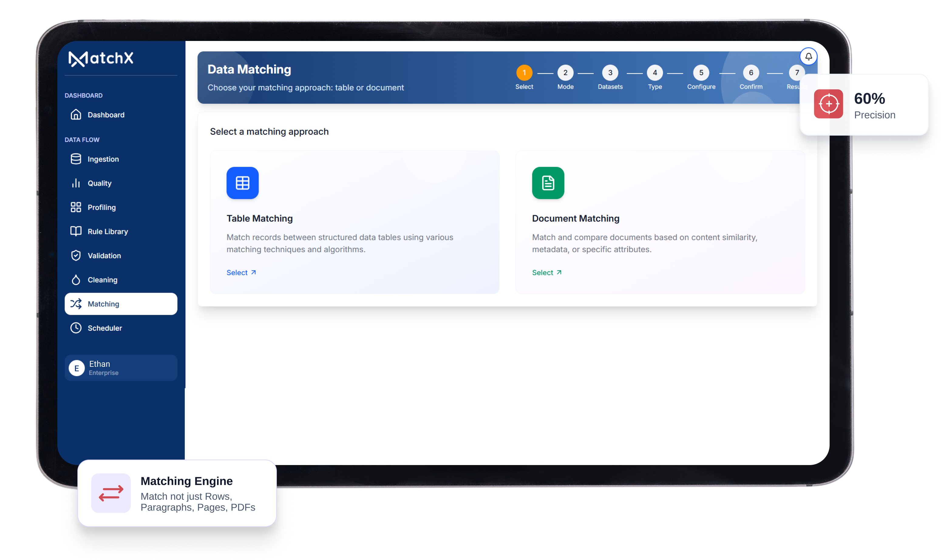
Task: Click the Quality bar chart icon
Action: coord(76,183)
